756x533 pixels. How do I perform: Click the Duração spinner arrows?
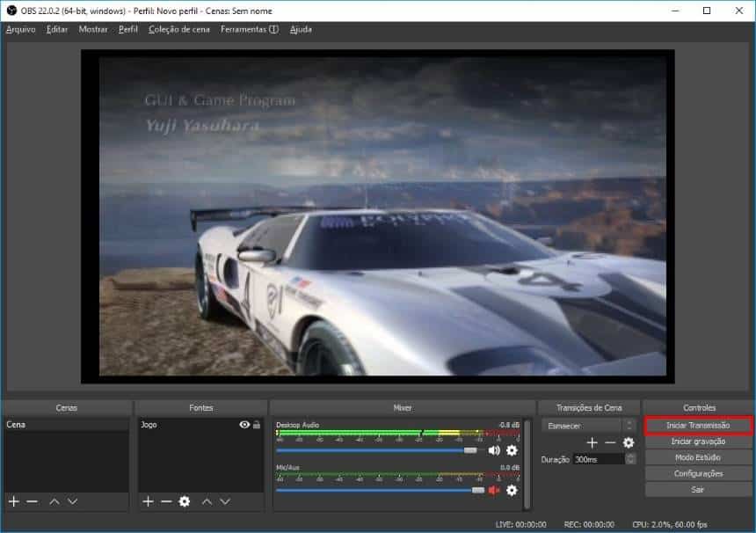(x=630, y=459)
